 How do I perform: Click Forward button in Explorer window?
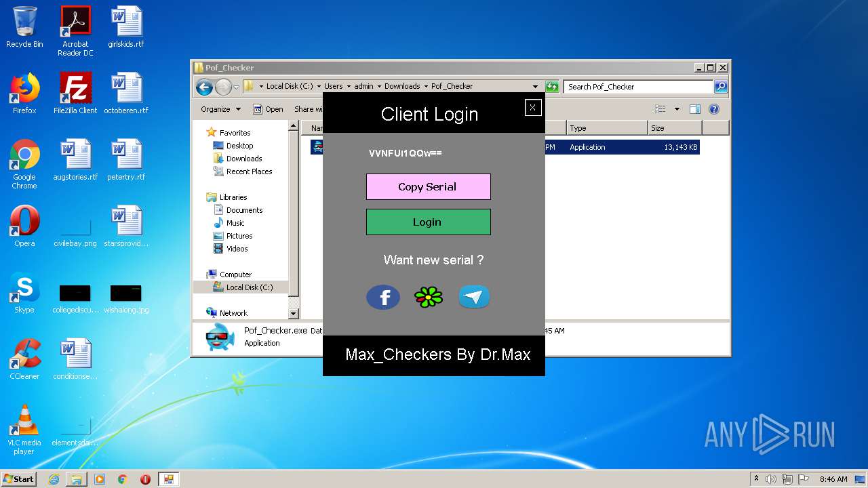pos(223,87)
